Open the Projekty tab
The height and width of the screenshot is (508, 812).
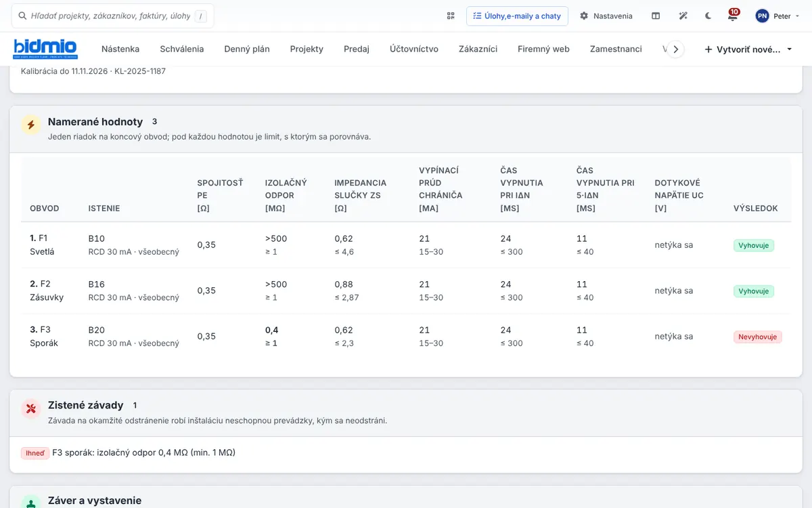coord(307,49)
